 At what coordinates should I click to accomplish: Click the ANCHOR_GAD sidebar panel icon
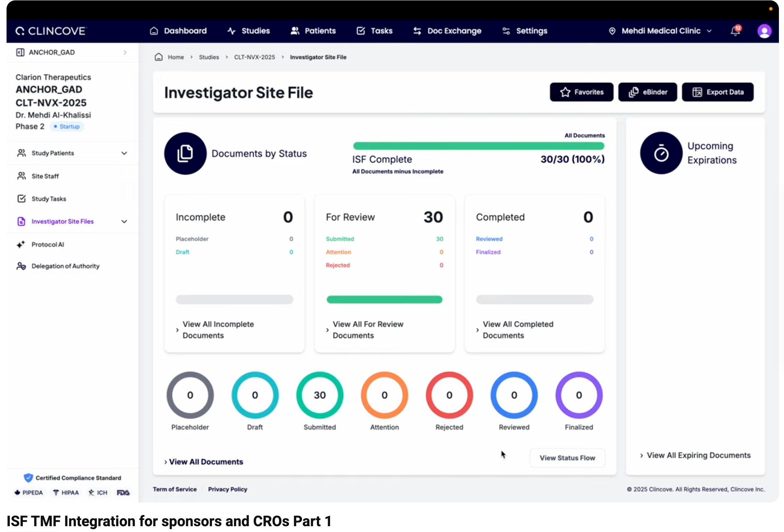[20, 52]
